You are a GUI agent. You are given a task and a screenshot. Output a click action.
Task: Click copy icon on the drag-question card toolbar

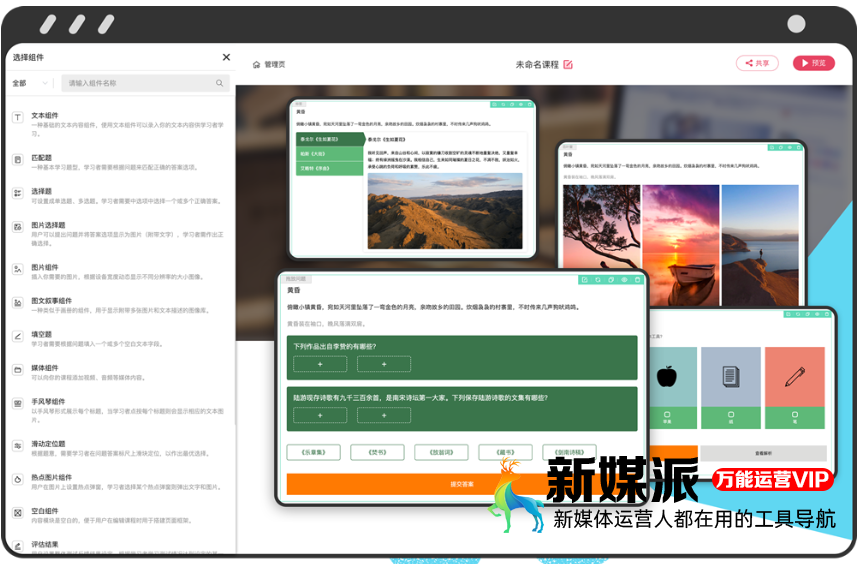(x=611, y=280)
